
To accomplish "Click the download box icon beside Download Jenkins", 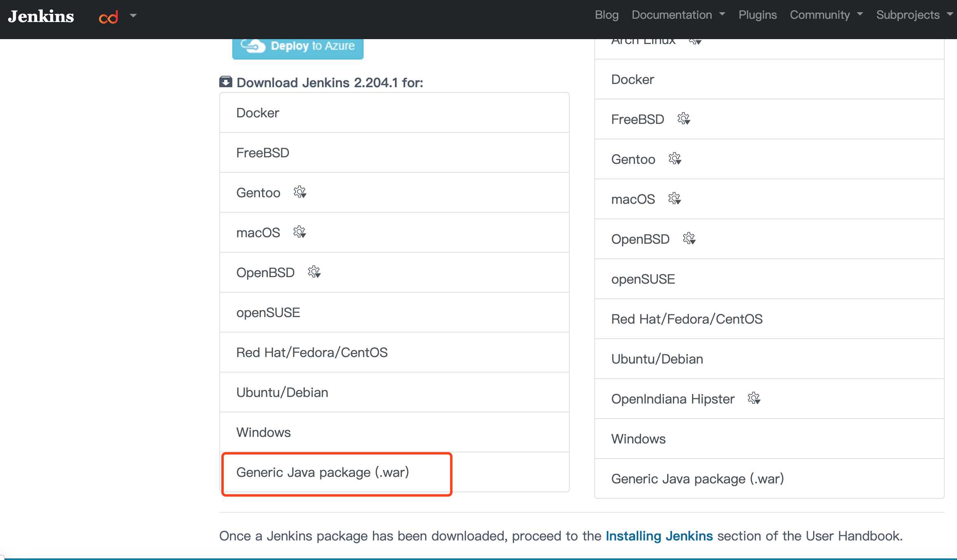I will pos(225,82).
